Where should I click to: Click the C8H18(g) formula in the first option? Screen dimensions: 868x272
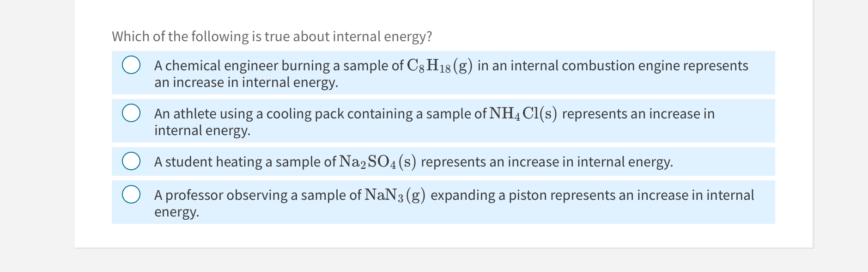tap(439, 65)
